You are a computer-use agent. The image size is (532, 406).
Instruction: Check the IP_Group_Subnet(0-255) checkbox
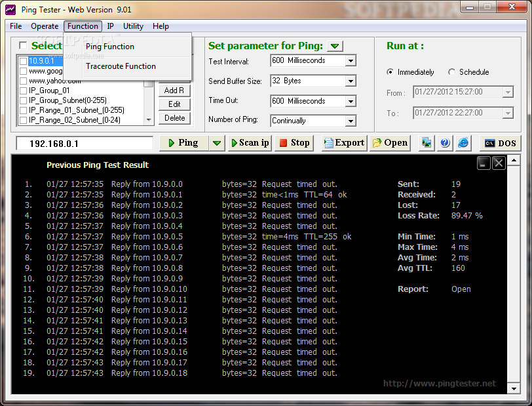[23, 100]
